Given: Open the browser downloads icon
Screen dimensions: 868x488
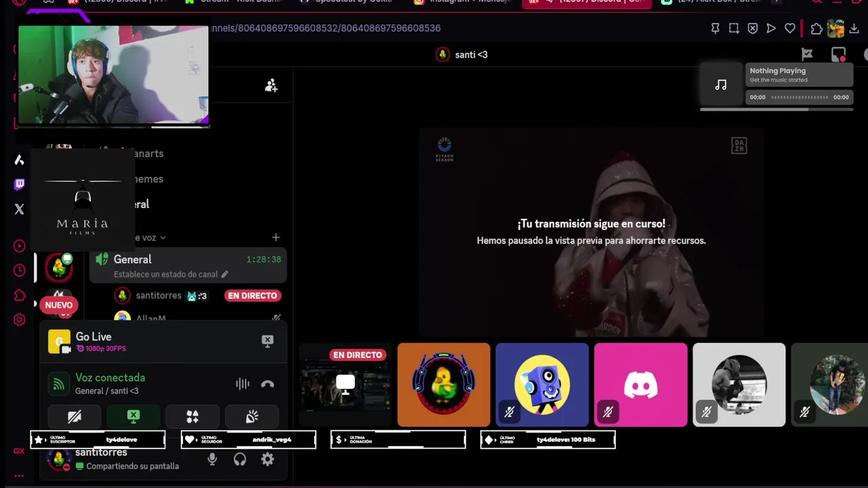Looking at the screenshot, I should (x=854, y=28).
